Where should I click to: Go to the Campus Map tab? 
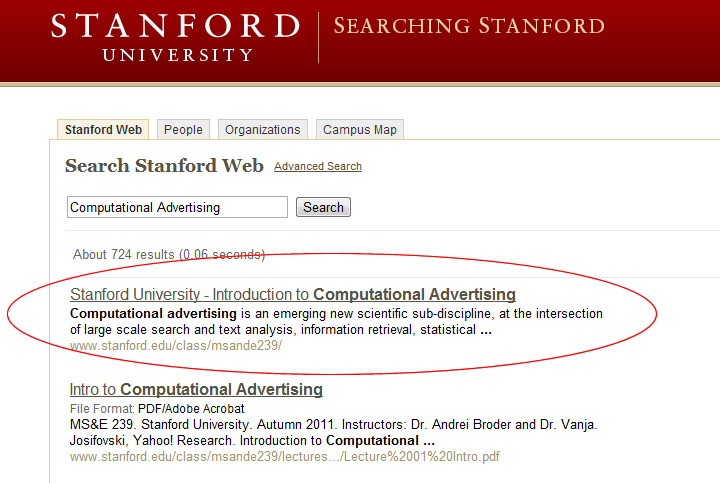tap(359, 130)
